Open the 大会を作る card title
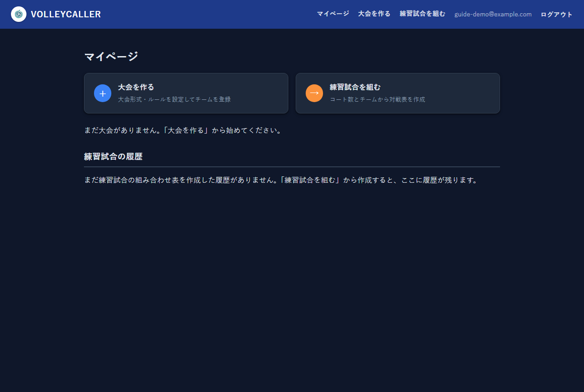This screenshot has width=584, height=392. point(136,87)
